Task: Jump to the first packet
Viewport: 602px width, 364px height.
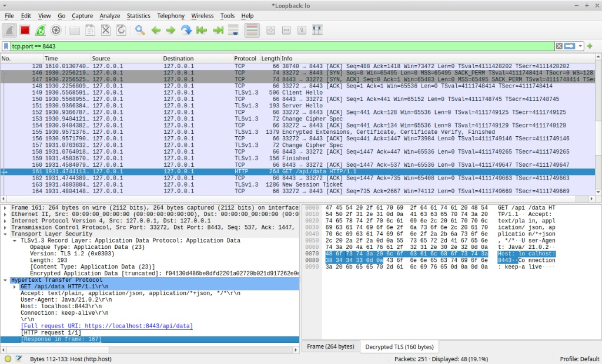Action: pyautogui.click(x=202, y=30)
